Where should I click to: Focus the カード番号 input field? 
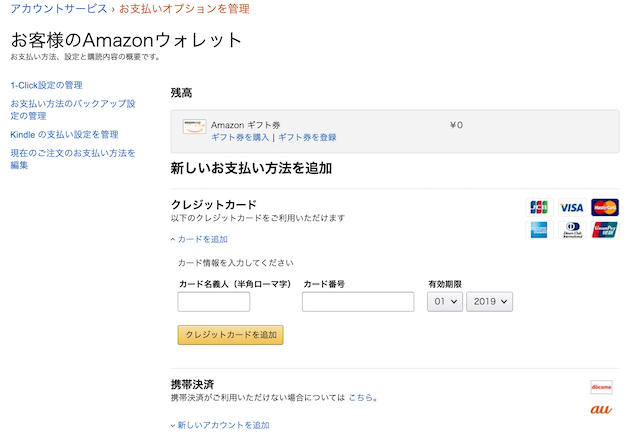358,302
